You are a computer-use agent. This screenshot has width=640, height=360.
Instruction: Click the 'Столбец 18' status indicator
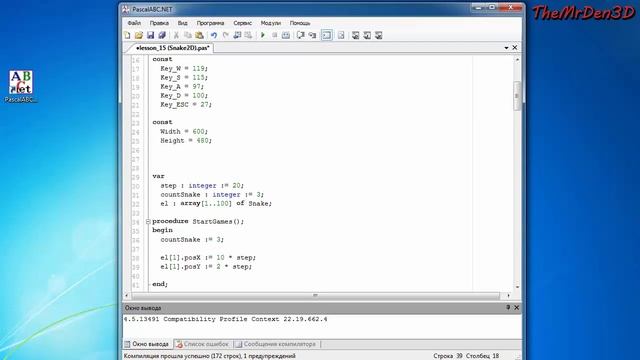pos(482,356)
